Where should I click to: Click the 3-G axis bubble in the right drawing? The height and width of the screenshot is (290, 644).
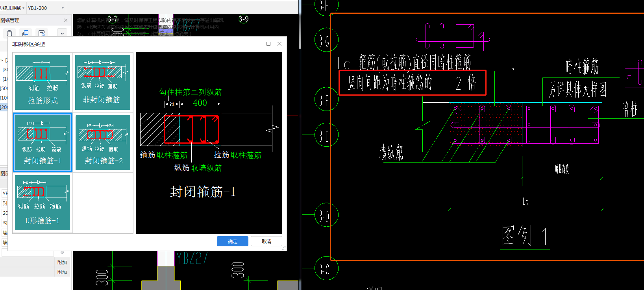(326, 40)
